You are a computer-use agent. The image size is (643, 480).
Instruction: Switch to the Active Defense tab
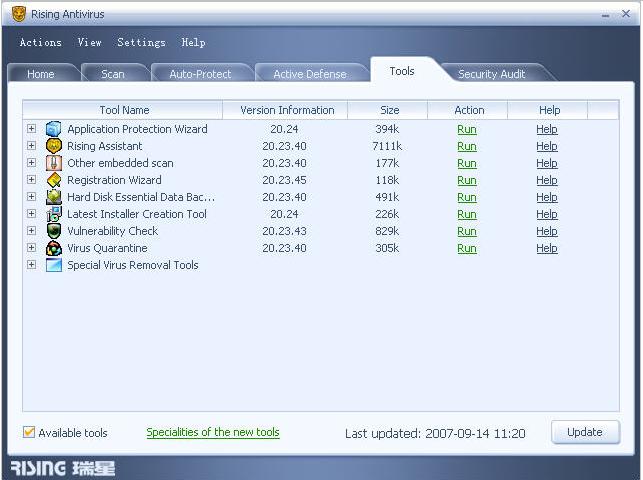(310, 74)
